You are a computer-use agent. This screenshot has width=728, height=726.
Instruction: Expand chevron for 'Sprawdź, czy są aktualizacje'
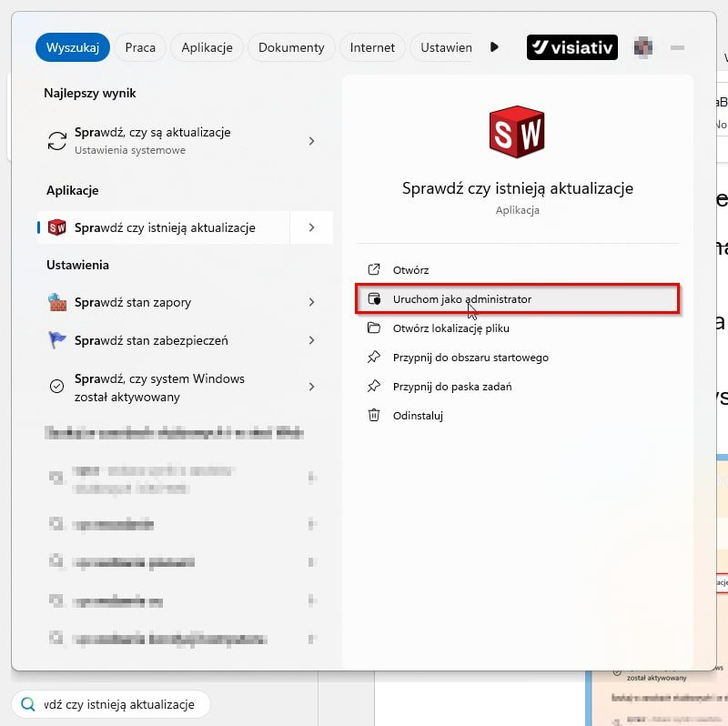(x=311, y=141)
